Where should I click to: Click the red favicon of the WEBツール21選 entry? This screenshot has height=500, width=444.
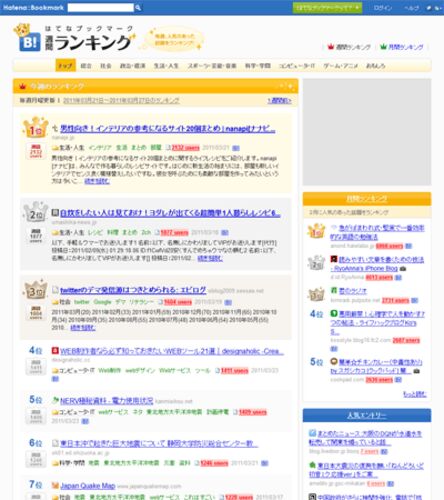[x=55, y=351]
